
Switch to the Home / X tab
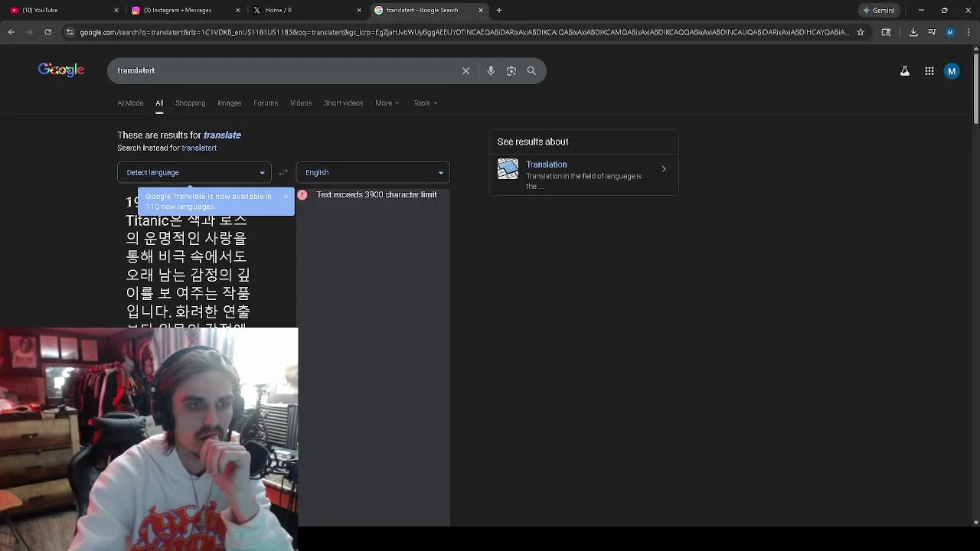tap(306, 10)
